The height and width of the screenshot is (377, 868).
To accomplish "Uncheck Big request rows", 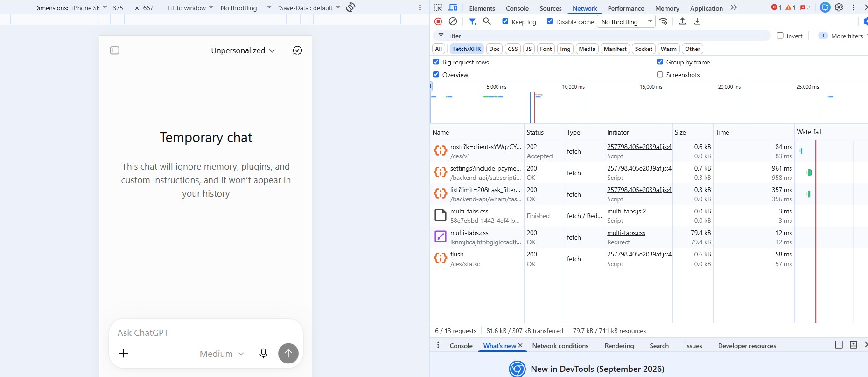I will (x=436, y=62).
